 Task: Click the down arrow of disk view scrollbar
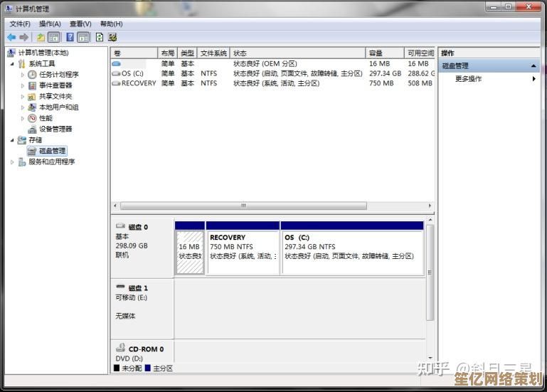pyautogui.click(x=430, y=357)
